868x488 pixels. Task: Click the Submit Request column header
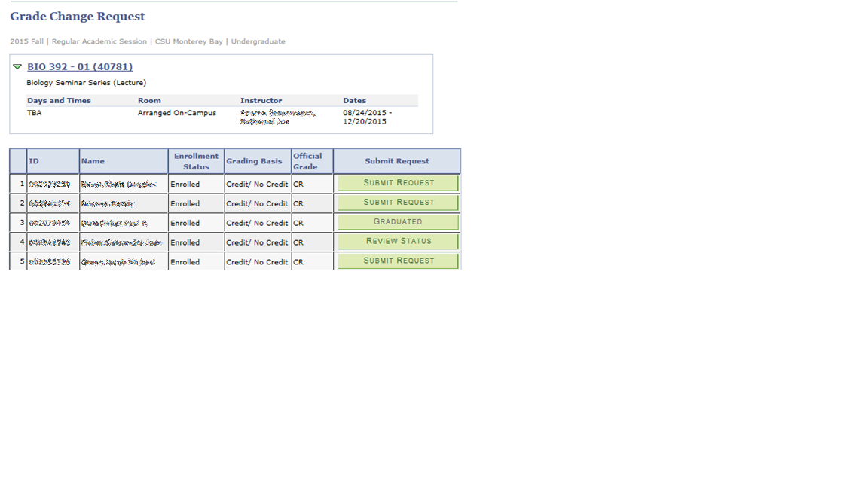coord(397,160)
